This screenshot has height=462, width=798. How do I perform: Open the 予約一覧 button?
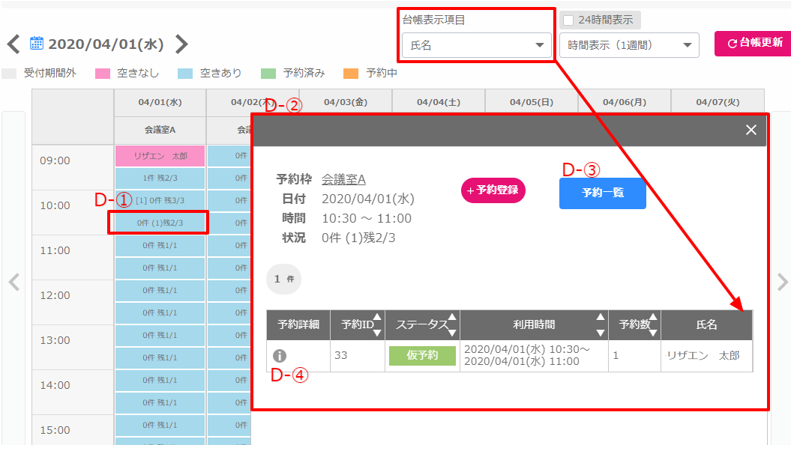click(x=602, y=192)
